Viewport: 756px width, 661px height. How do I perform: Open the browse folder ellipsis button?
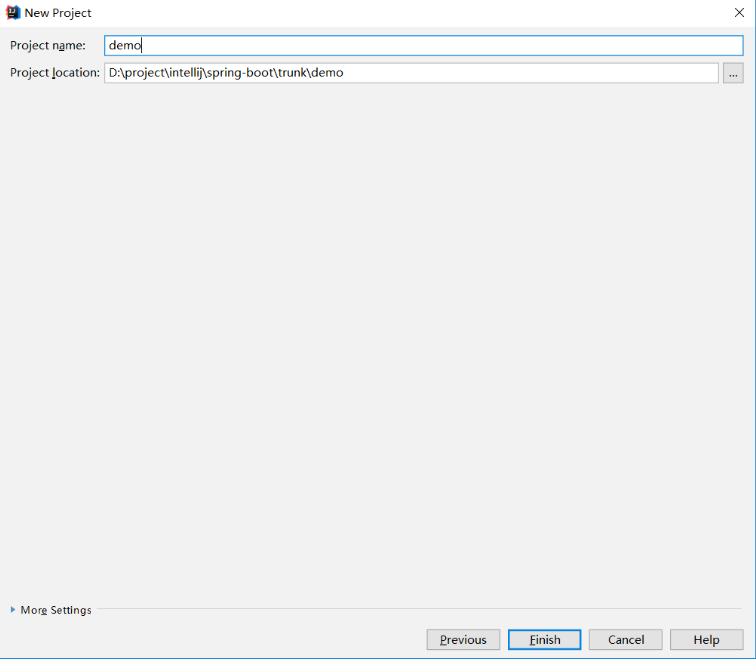tap(733, 73)
